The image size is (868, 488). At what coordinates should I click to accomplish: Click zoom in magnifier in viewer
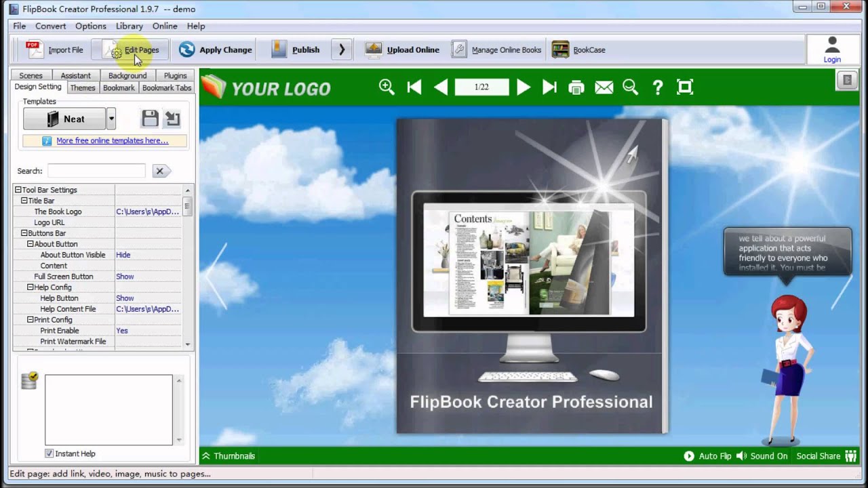[x=387, y=87]
